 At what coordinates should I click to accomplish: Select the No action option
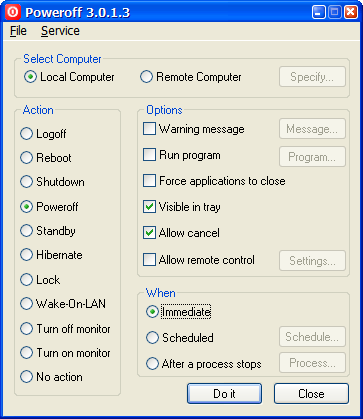[x=51, y=377]
